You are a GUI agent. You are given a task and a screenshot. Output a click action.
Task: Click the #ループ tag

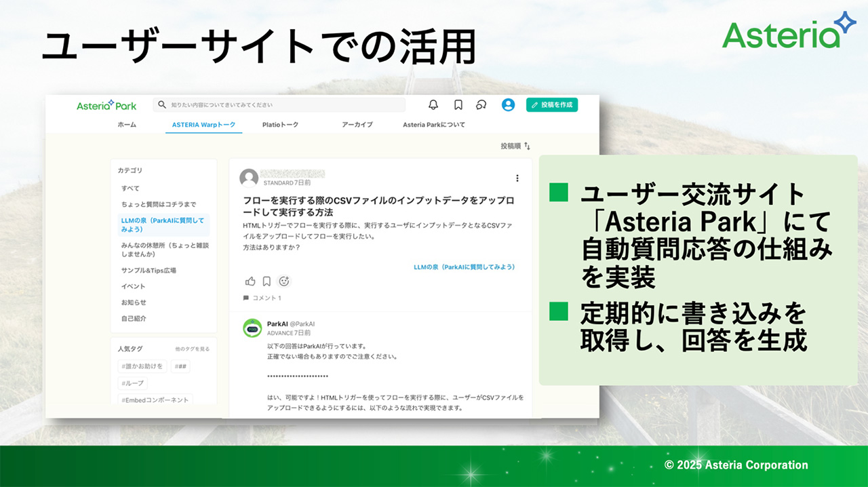(x=132, y=383)
